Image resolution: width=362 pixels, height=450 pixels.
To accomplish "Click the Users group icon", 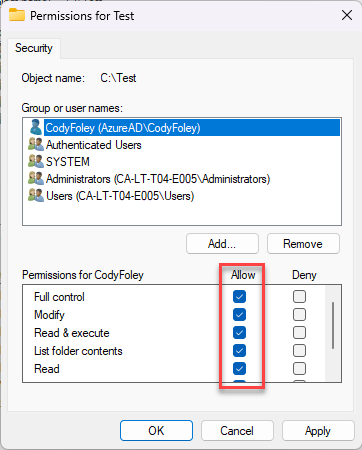I will coord(36,195).
